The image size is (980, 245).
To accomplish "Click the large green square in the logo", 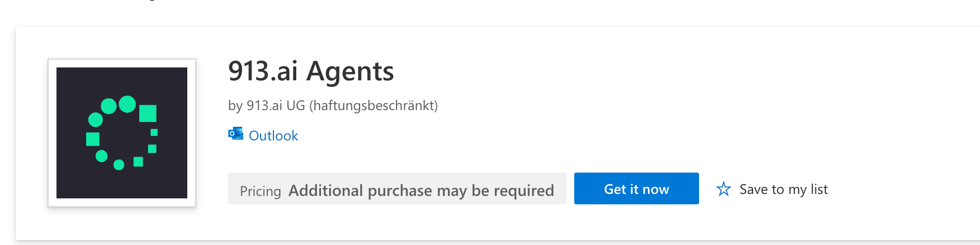I will (x=148, y=113).
